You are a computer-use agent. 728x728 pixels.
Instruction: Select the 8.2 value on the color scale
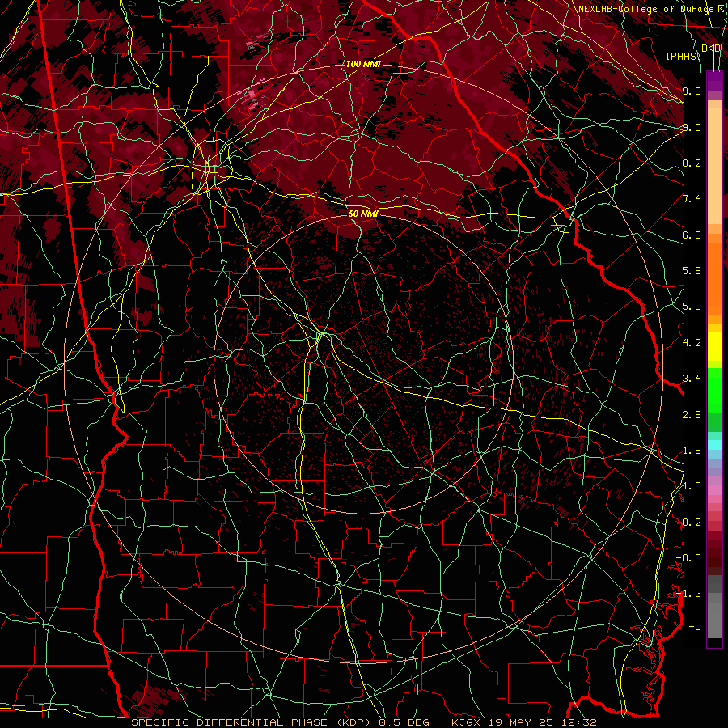point(692,163)
